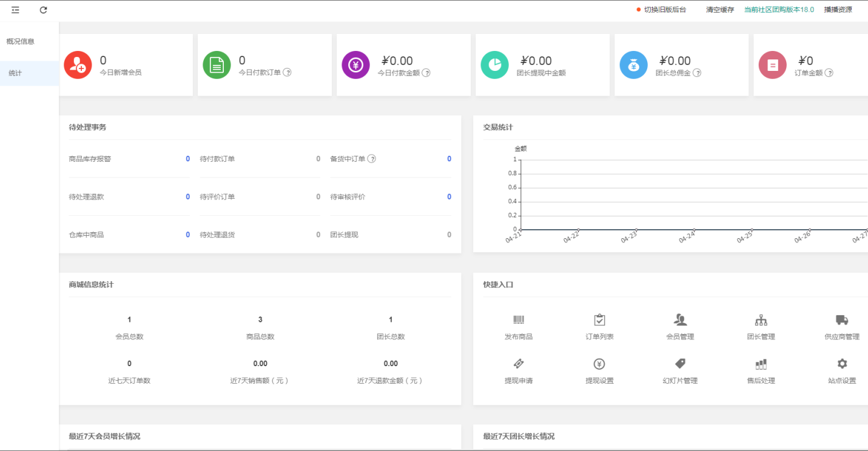This screenshot has height=451, width=868.
Task: Open 站点设置 gear shortcut icon
Action: click(842, 364)
